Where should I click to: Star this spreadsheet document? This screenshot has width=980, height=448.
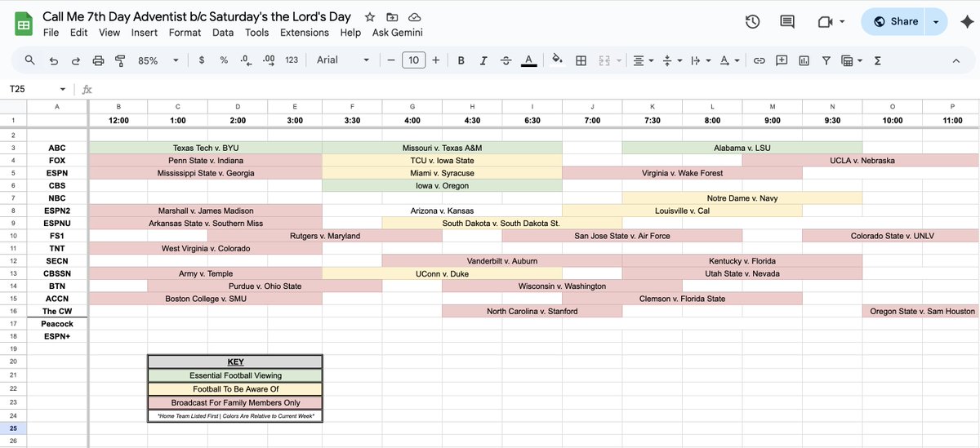point(370,17)
